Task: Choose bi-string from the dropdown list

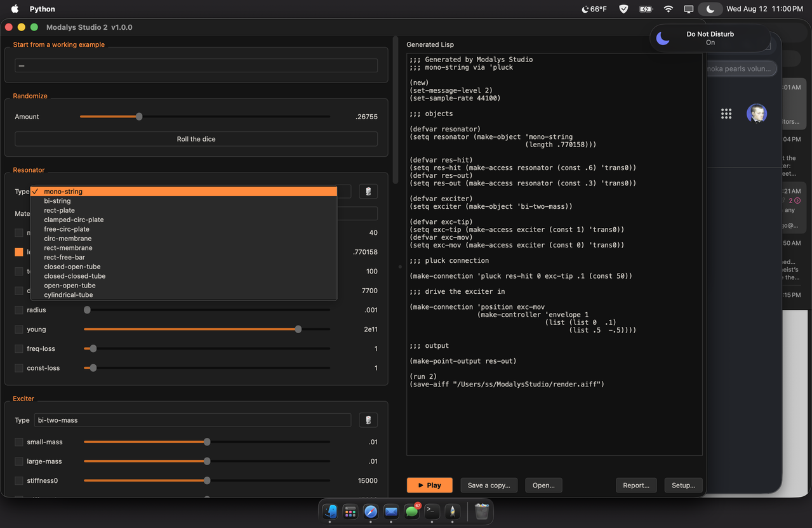Action: tap(184, 201)
